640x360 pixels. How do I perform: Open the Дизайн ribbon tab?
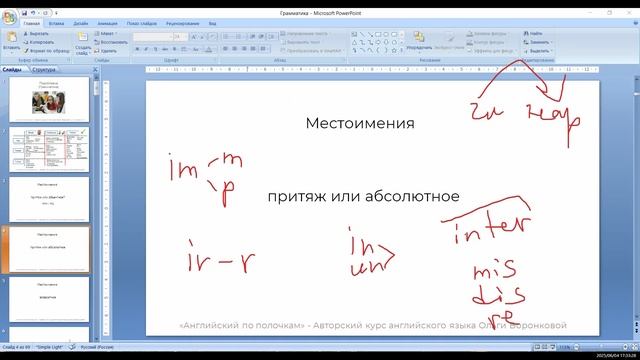81,24
